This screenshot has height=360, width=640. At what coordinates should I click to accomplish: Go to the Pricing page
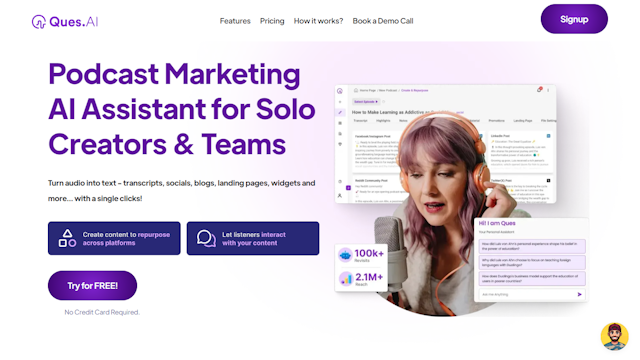(x=272, y=21)
